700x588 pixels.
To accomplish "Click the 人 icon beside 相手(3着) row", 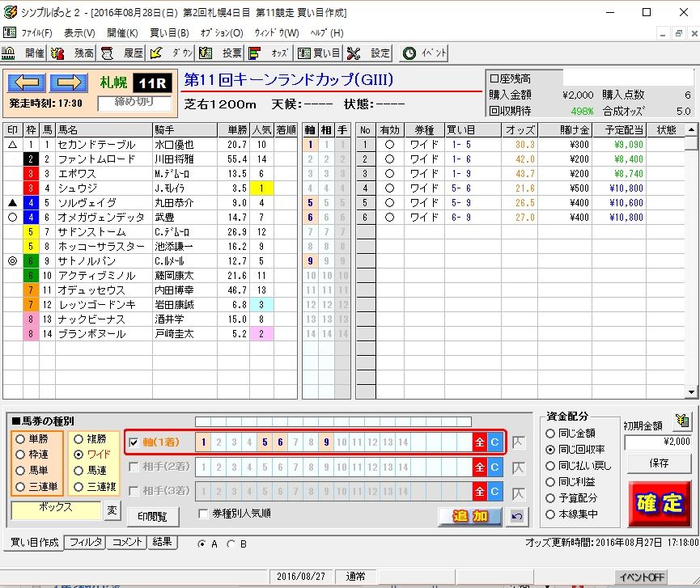I will (518, 493).
